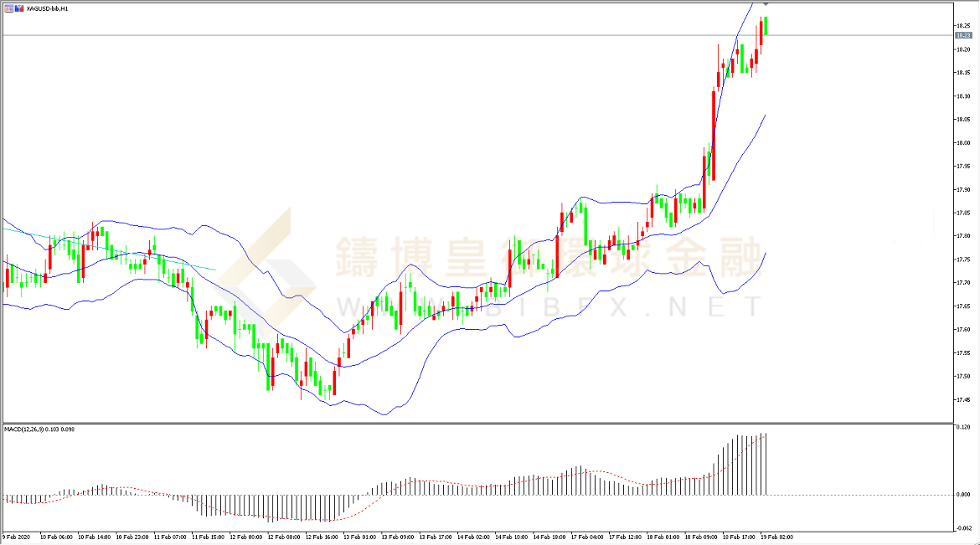This screenshot has height=545, width=980.
Task: Click the 12 Feb 08:00 time label
Action: pos(283,537)
